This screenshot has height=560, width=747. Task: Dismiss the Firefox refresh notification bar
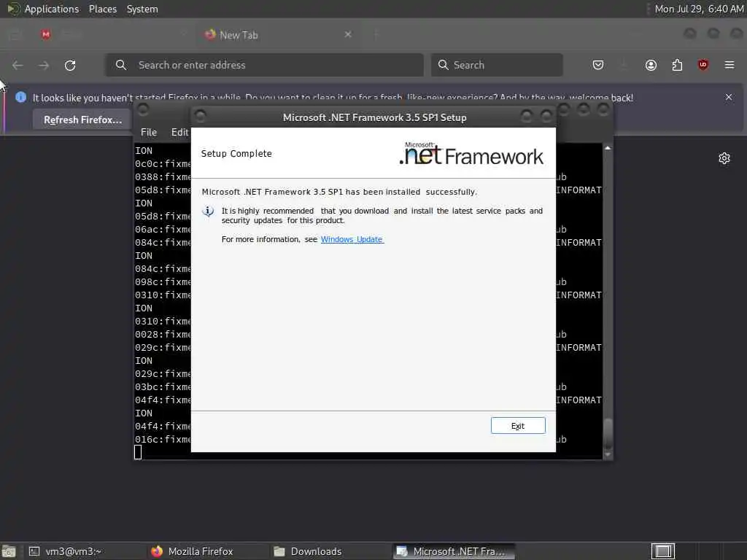[729, 97]
